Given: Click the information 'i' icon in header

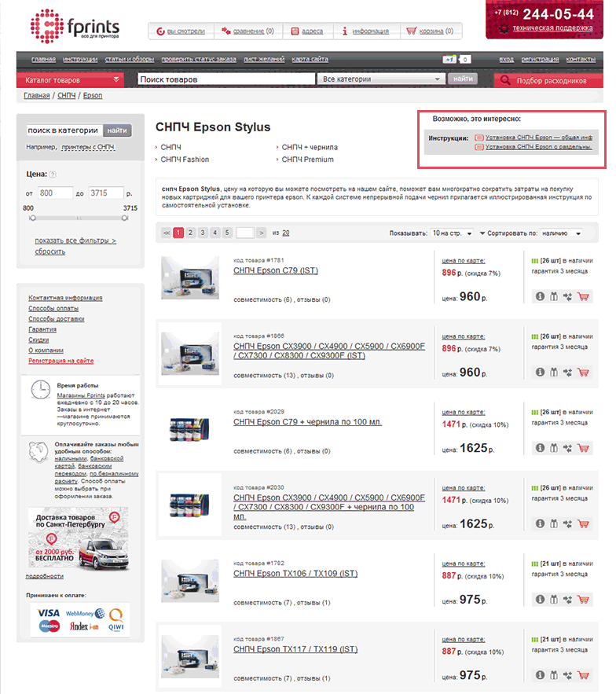Looking at the screenshot, I should coord(345,31).
